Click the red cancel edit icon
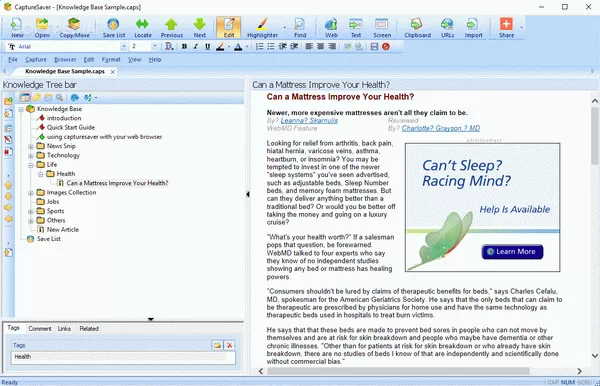 (386, 47)
